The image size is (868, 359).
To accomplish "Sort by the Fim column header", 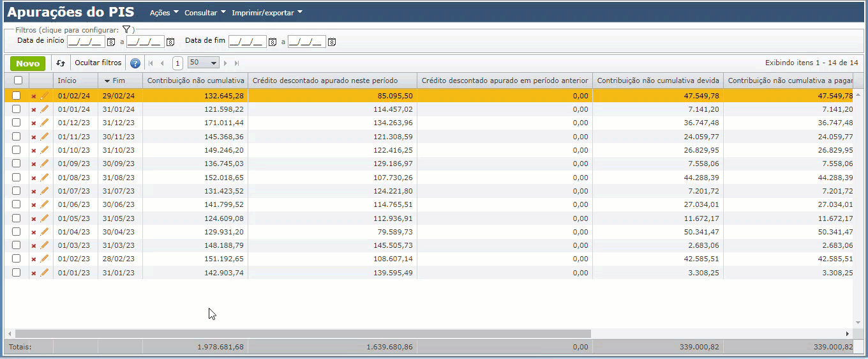I will pos(119,80).
